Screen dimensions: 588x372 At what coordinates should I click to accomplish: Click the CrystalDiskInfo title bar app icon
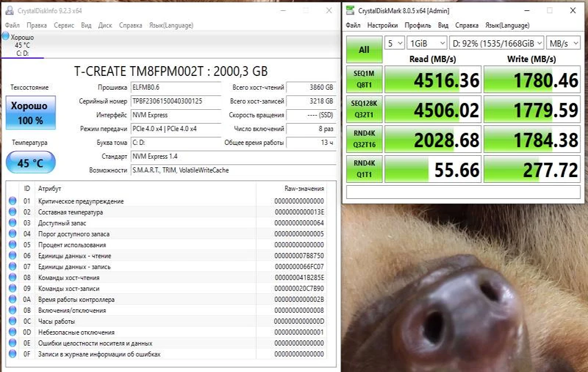pos(9,10)
